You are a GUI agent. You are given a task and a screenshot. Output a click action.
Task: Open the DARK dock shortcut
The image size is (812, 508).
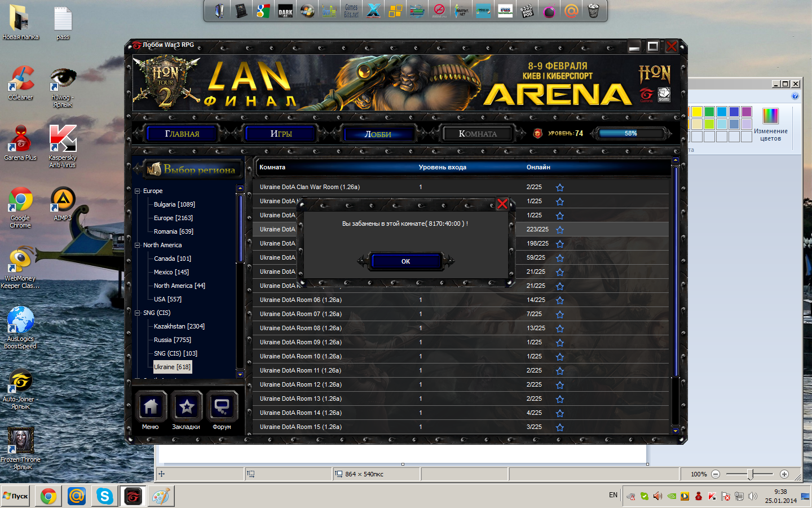[x=285, y=10]
